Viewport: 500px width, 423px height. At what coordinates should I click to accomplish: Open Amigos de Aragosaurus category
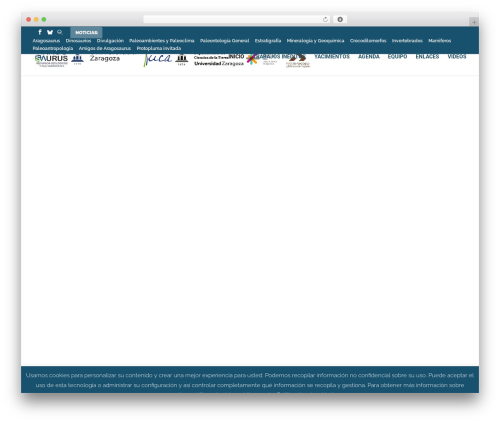tap(105, 48)
